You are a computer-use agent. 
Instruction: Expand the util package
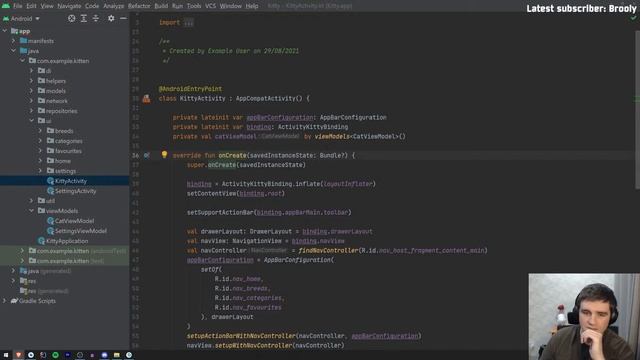[31, 201]
